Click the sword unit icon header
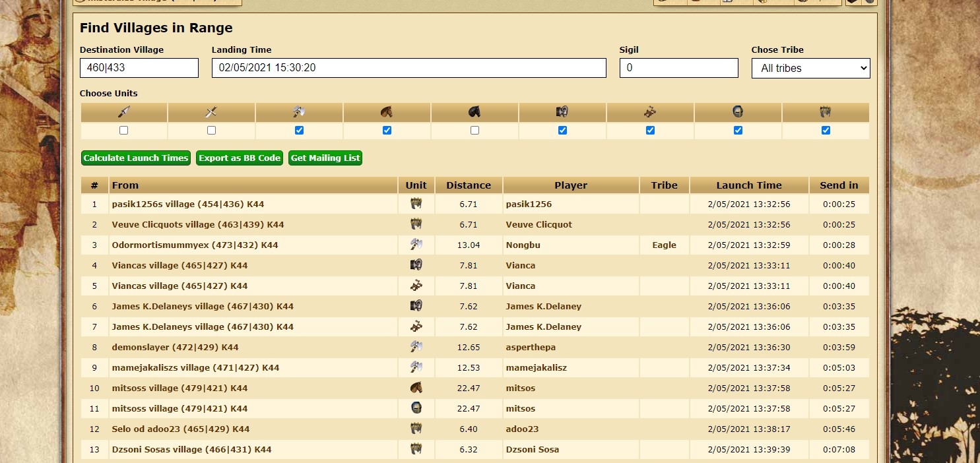Screen dimensions: 980x463 tap(211, 112)
